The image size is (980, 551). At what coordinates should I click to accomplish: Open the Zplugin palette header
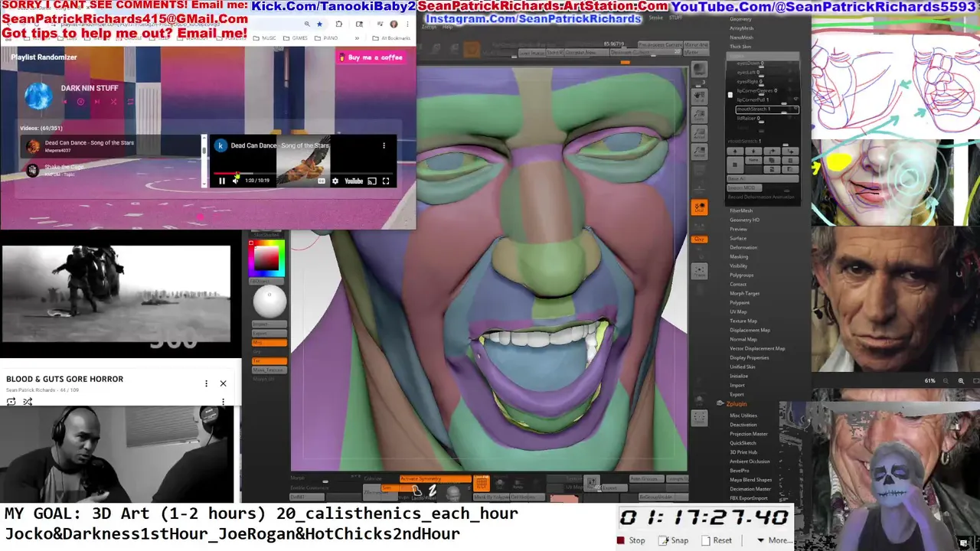click(x=736, y=404)
